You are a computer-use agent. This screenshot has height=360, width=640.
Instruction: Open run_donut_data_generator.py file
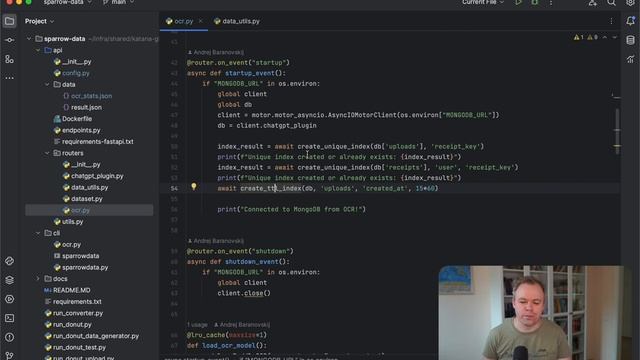pyautogui.click(x=96, y=336)
